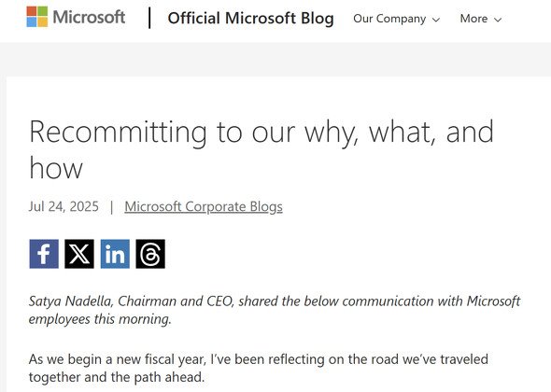This screenshot has height=392, width=551.
Task: Click the paragraph starting As we begin
Action: coord(259,368)
